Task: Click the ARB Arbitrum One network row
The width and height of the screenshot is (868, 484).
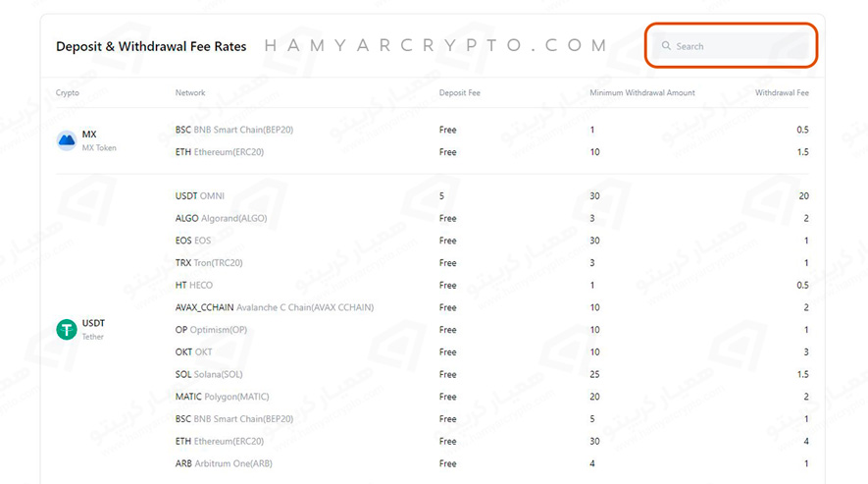Action: (225, 463)
